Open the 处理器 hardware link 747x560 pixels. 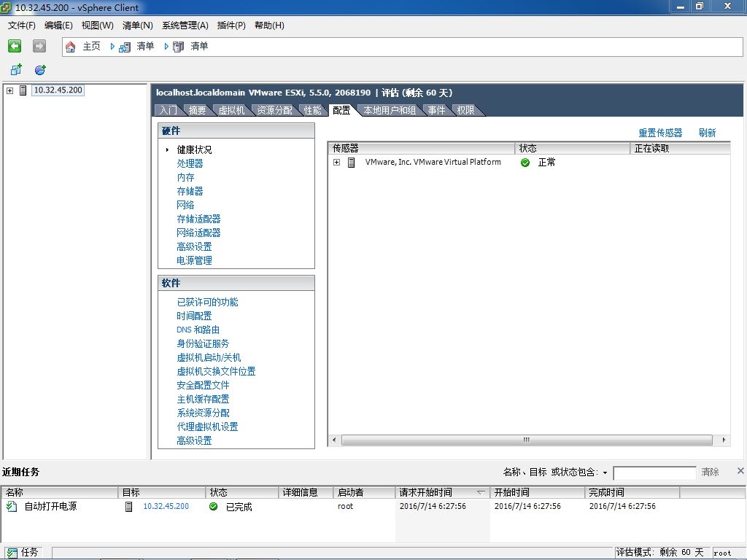coord(190,163)
